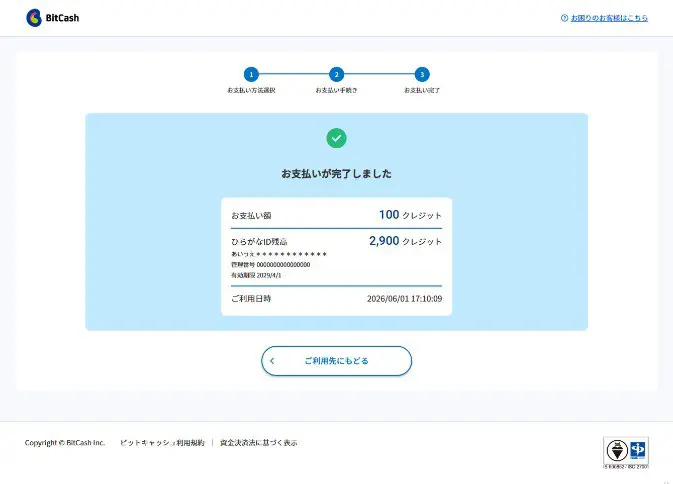Click the お支払い手続き step label
673x484 pixels.
336,90
